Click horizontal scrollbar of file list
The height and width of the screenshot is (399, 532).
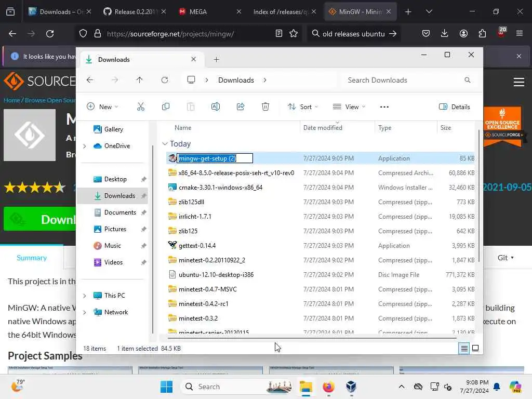[311, 338]
